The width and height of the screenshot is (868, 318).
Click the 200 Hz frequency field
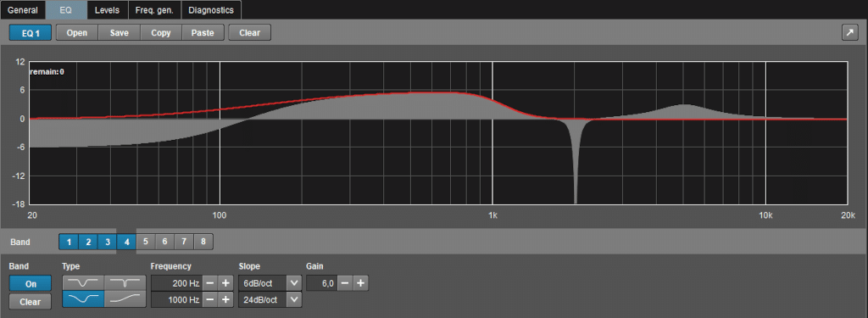coord(176,283)
